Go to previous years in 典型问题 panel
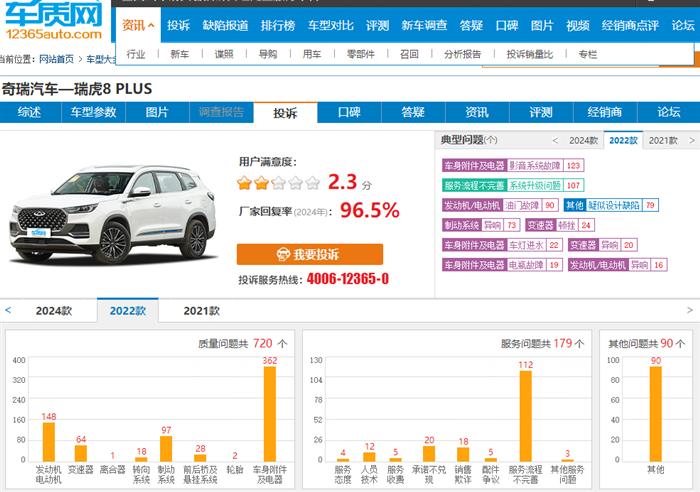Image resolution: width=700 pixels, height=492 pixels. [x=555, y=141]
